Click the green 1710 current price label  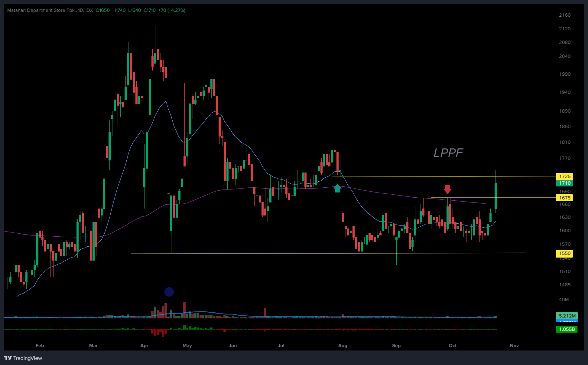(x=564, y=183)
